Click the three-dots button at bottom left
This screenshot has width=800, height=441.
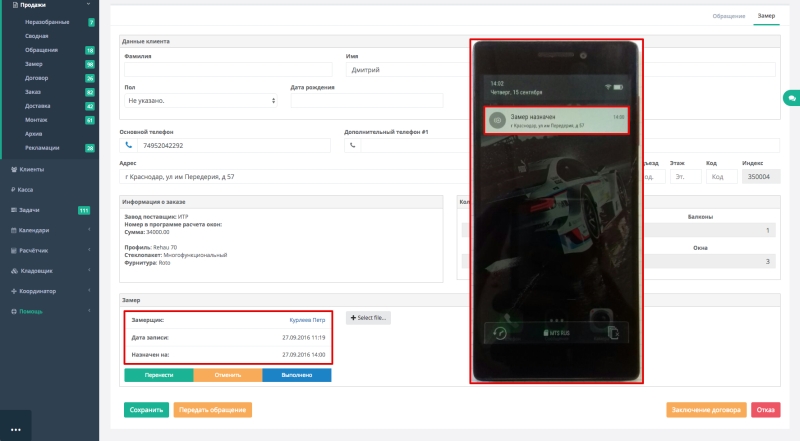click(16, 429)
